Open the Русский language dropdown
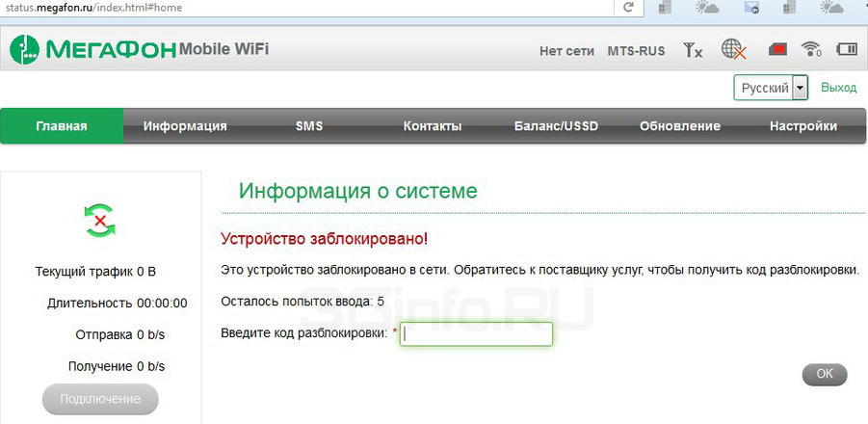This screenshot has height=424, width=868. coord(771,88)
